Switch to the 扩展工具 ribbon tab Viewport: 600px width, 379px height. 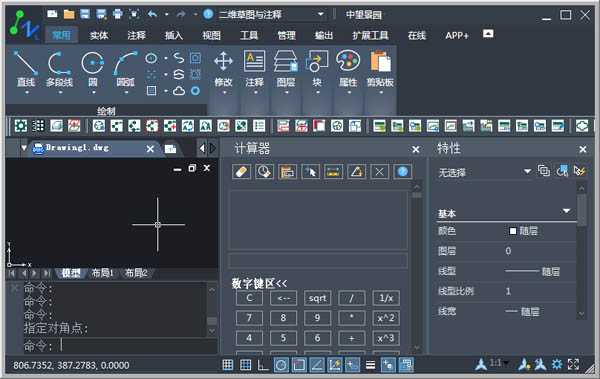tap(370, 36)
